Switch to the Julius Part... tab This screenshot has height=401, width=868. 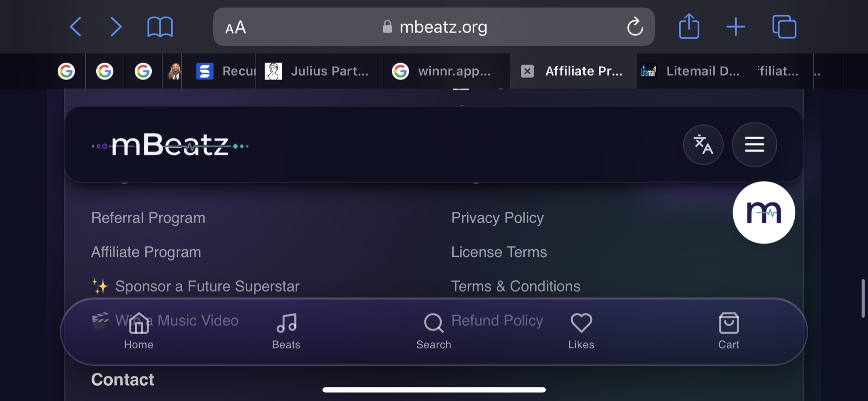pyautogui.click(x=319, y=71)
